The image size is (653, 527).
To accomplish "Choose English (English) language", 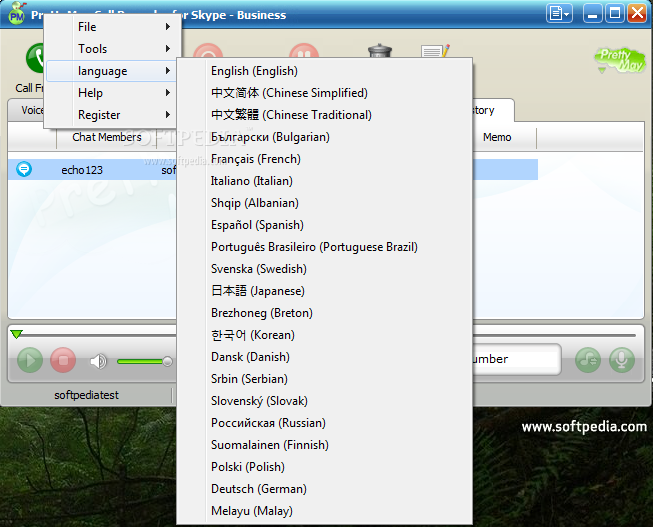I will pos(325,71).
